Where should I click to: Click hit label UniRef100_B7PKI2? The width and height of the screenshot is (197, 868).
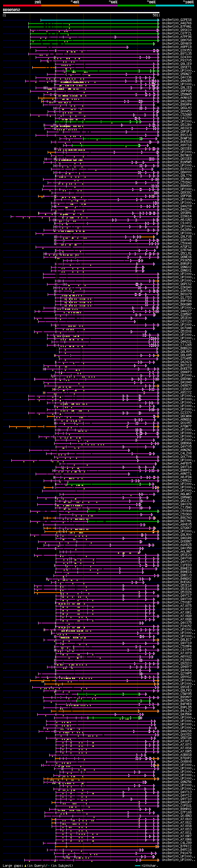tap(177, 846)
